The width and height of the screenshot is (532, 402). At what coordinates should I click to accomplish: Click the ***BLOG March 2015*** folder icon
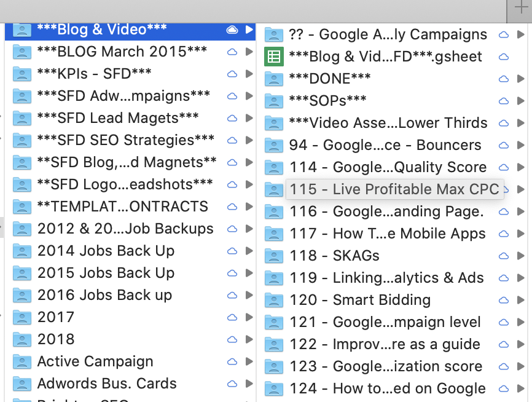tap(22, 52)
